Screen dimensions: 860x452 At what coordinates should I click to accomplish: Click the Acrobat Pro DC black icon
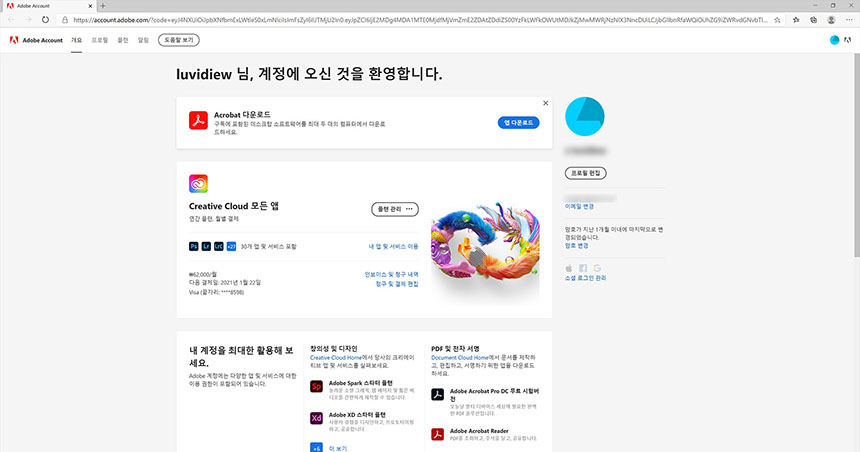click(437, 394)
